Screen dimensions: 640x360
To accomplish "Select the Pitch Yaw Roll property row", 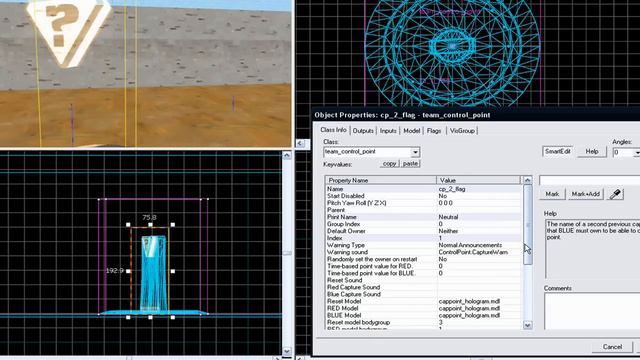I will coord(423,203).
